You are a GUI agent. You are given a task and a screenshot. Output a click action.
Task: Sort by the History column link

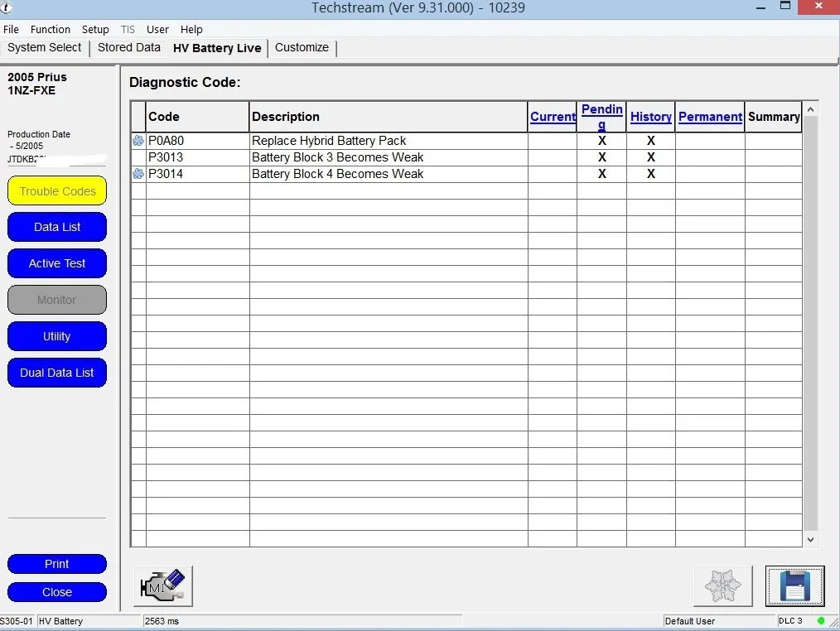(x=651, y=117)
